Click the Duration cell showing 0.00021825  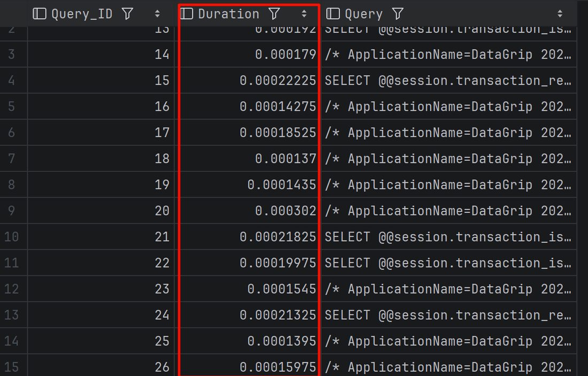point(248,237)
